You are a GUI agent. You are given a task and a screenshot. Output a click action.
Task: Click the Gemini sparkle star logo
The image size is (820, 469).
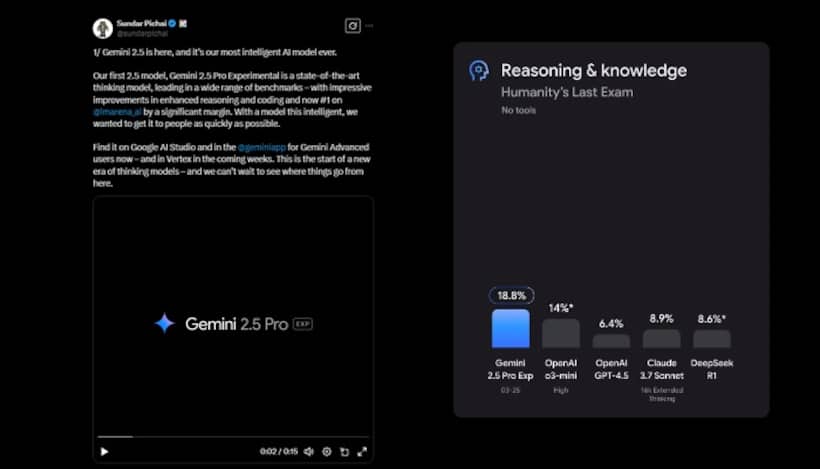[x=165, y=324]
